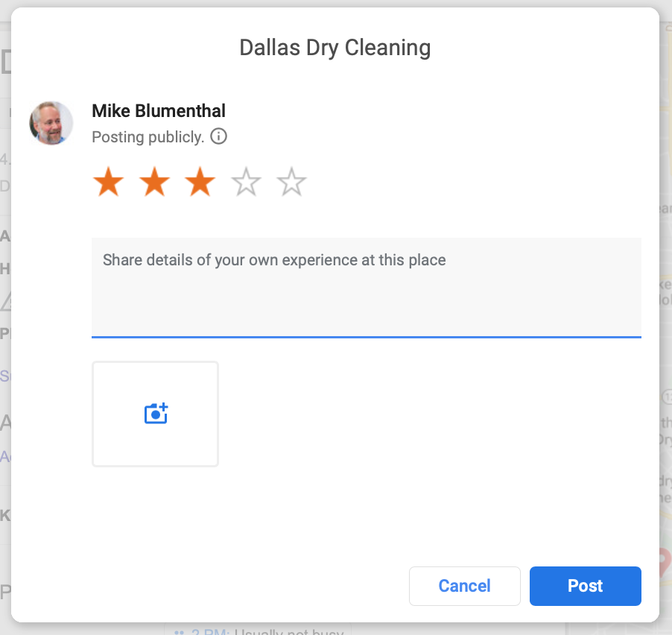Image resolution: width=672 pixels, height=635 pixels.
Task: Click blue underline of review text field
Action: tap(367, 337)
